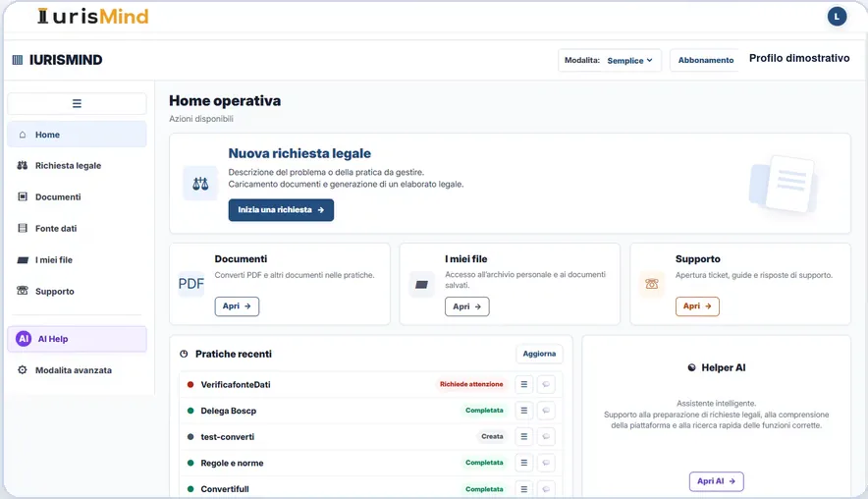Select the VerificafonteDati practice row

[x=371, y=384]
